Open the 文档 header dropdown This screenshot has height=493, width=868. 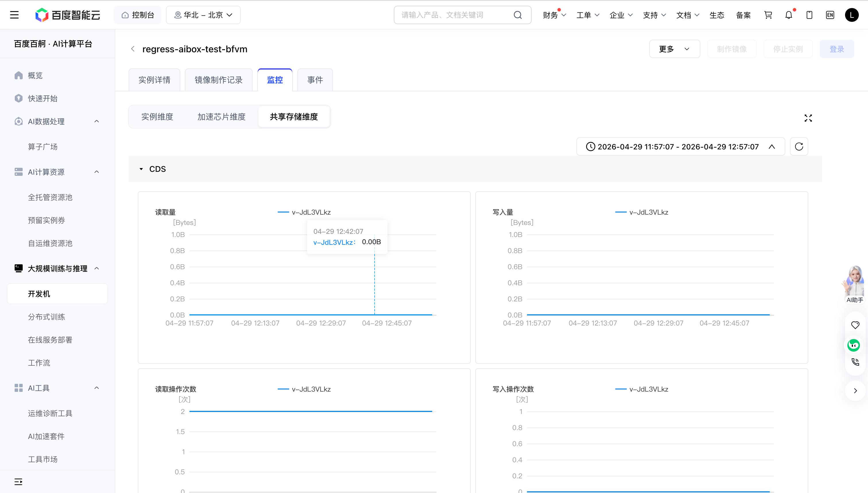(x=687, y=15)
